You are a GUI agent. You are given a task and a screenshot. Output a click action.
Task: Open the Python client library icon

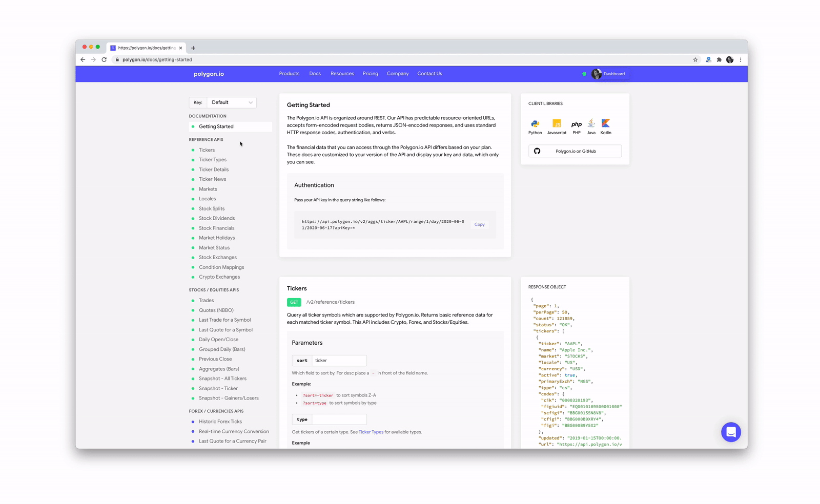(x=535, y=124)
